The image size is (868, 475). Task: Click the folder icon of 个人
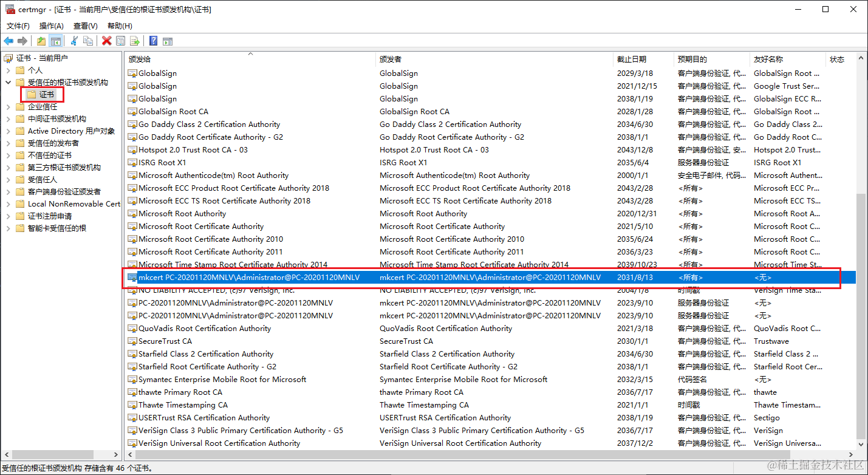(20, 70)
